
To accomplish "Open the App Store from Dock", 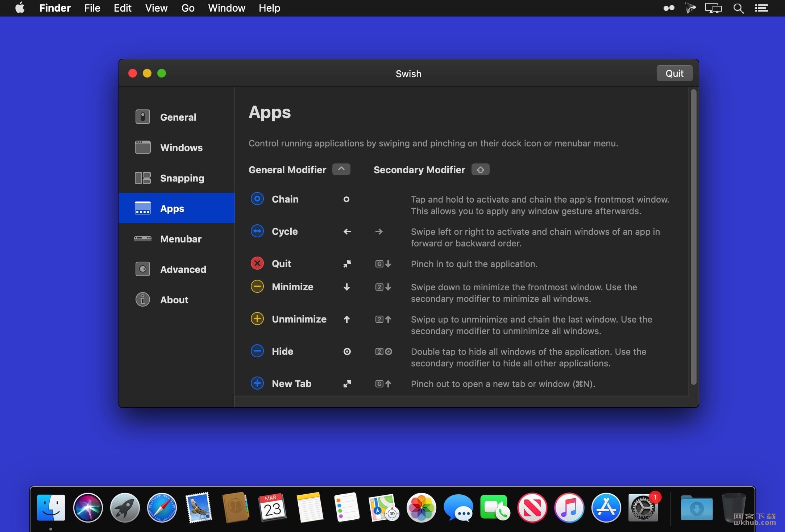I will [x=606, y=507].
